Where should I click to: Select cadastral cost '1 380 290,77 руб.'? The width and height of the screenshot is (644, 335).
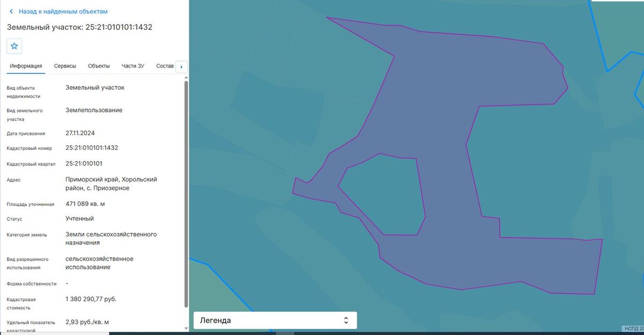pos(91,299)
